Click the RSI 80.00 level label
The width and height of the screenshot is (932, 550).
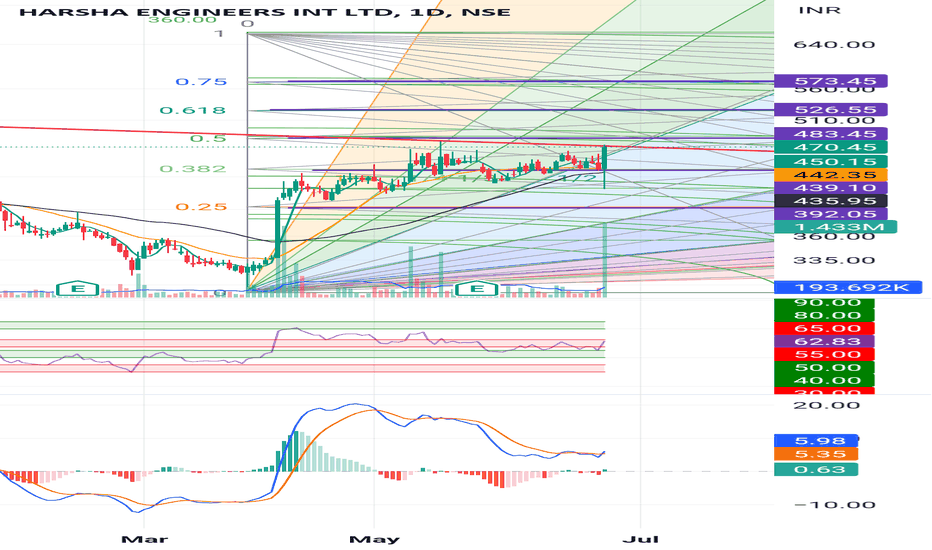tap(824, 316)
